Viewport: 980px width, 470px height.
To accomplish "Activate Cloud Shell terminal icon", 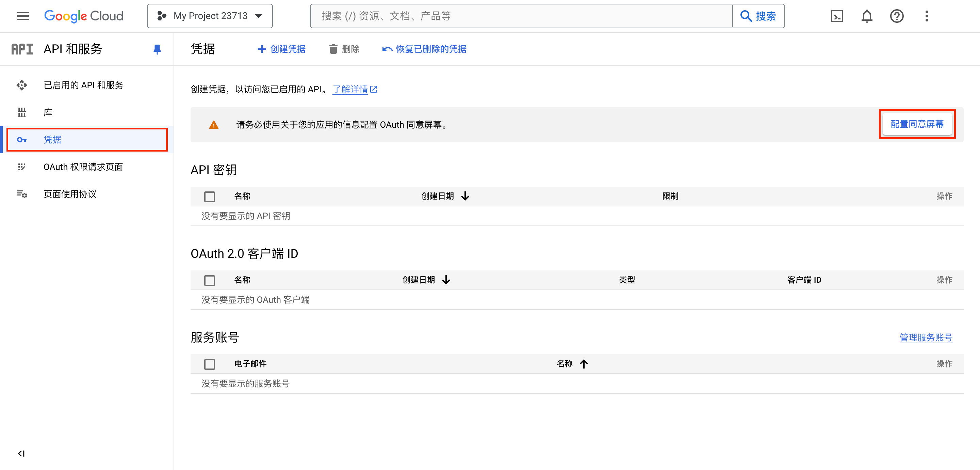I will [837, 16].
